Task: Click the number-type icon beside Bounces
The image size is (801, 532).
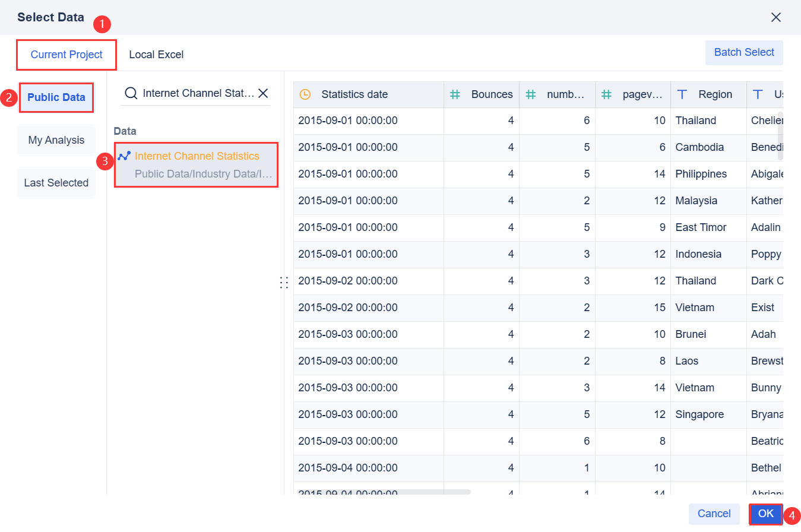Action: 455,94
